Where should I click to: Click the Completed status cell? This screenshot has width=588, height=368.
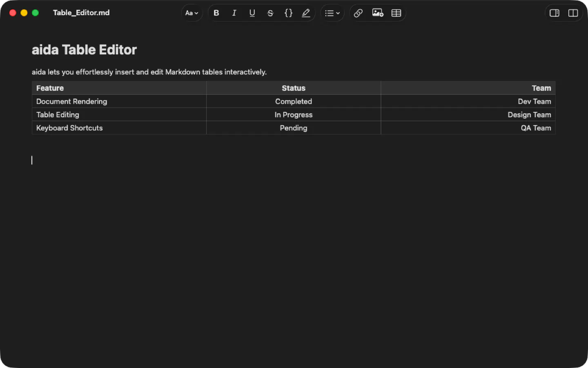pyautogui.click(x=294, y=101)
